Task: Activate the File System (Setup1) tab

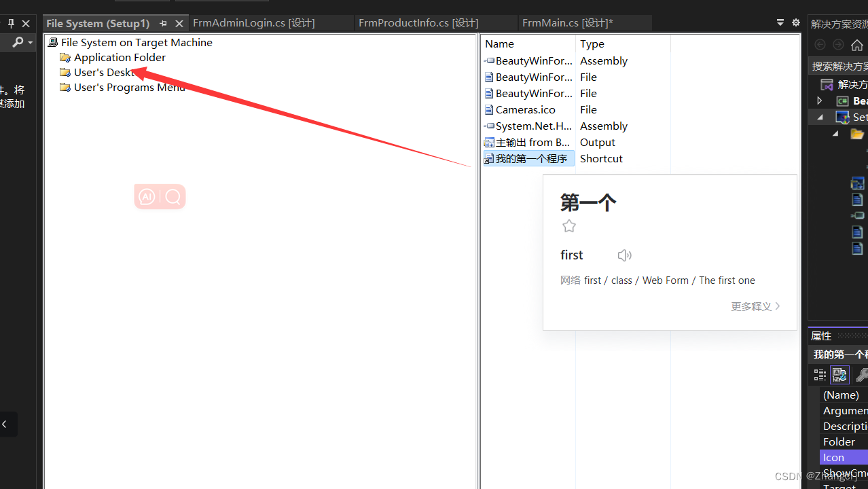Action: [x=98, y=23]
